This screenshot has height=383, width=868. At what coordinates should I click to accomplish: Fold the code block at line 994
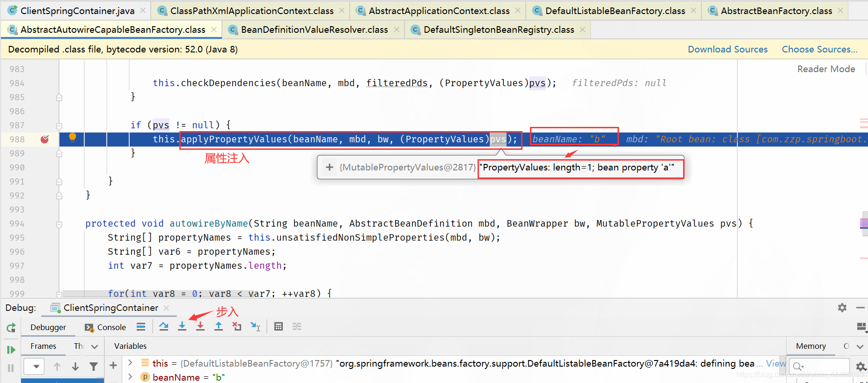tap(59, 224)
